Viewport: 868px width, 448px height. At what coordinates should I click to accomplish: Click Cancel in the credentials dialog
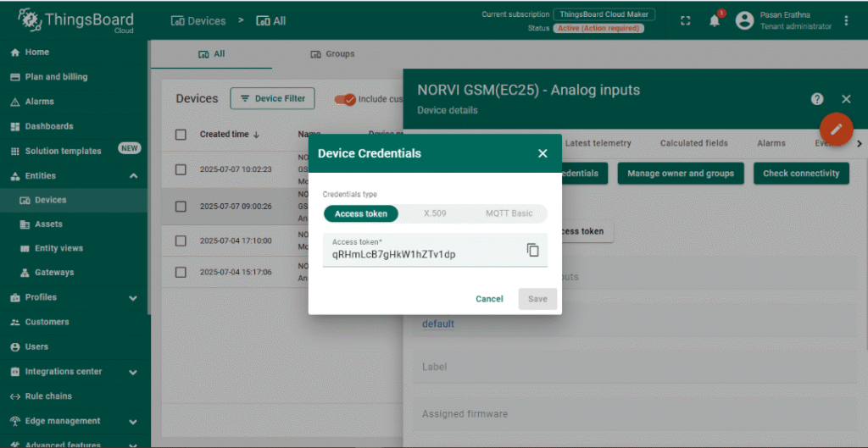click(489, 299)
